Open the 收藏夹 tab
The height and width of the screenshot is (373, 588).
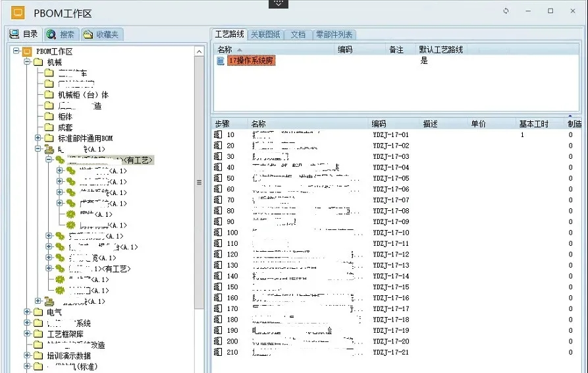pyautogui.click(x=101, y=34)
